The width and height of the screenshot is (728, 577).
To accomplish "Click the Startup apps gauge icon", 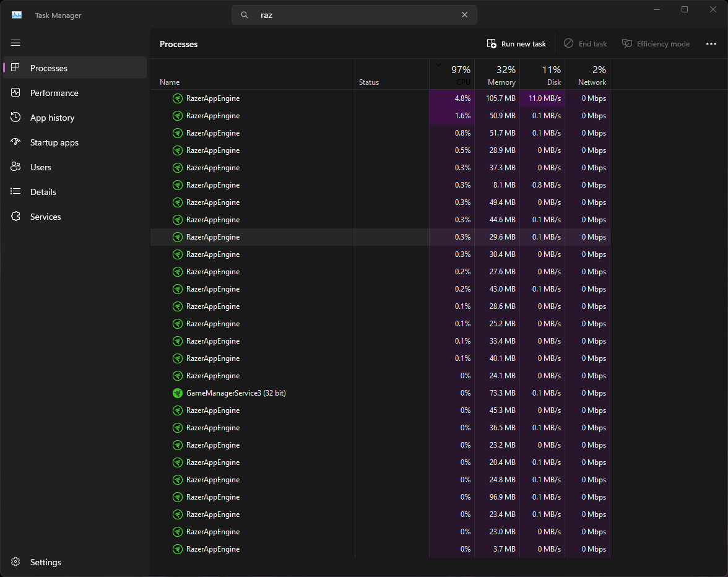I will tap(15, 142).
